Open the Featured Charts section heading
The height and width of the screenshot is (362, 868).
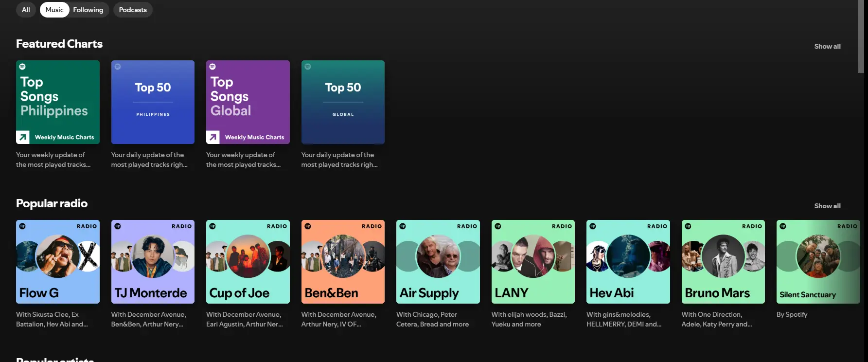click(59, 44)
